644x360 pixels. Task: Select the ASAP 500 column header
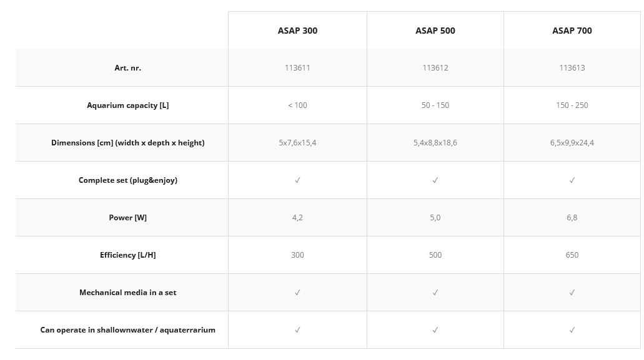tap(435, 31)
